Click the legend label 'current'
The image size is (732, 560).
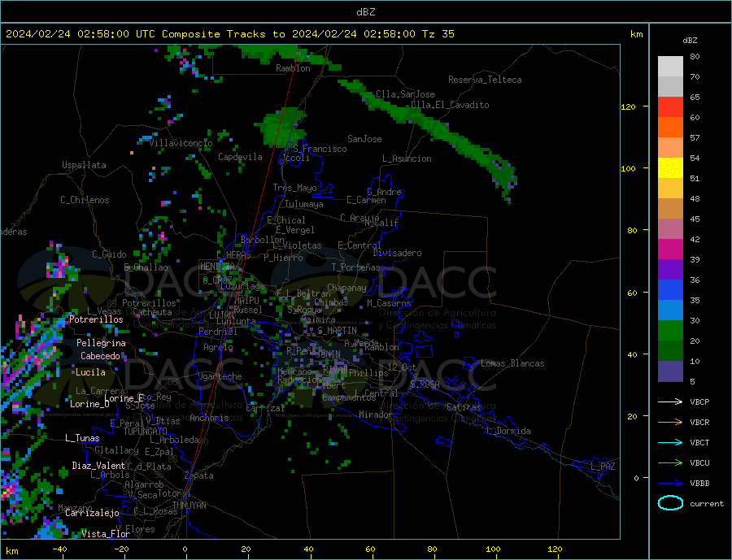tap(706, 504)
